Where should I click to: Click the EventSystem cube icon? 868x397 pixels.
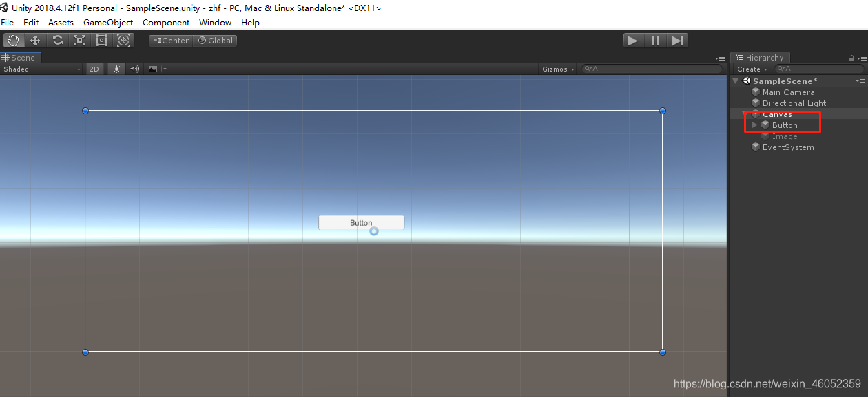756,147
